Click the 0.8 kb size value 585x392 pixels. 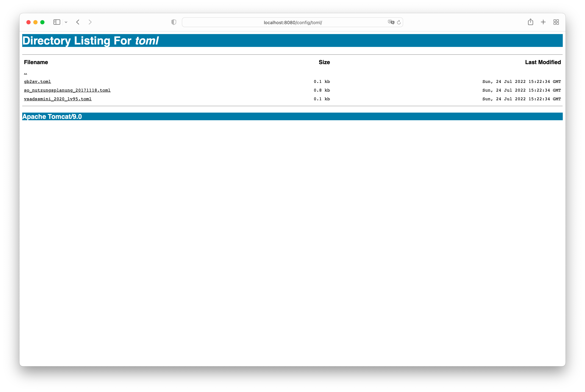322,90
